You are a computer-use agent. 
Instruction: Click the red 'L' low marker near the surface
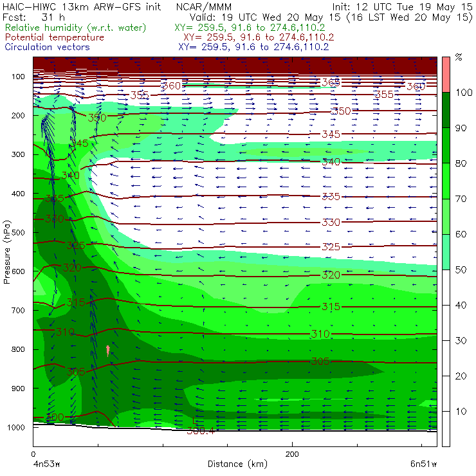(195, 421)
